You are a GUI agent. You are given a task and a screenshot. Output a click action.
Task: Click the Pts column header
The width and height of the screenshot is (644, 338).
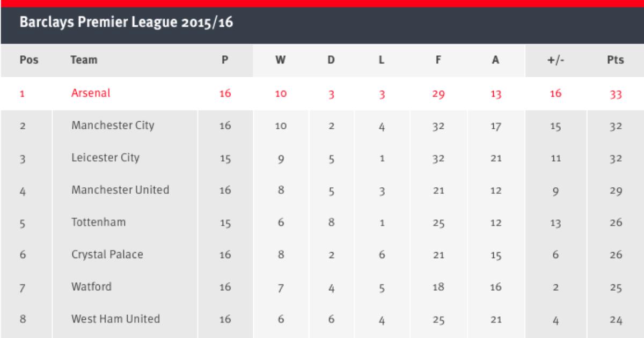tap(616, 61)
